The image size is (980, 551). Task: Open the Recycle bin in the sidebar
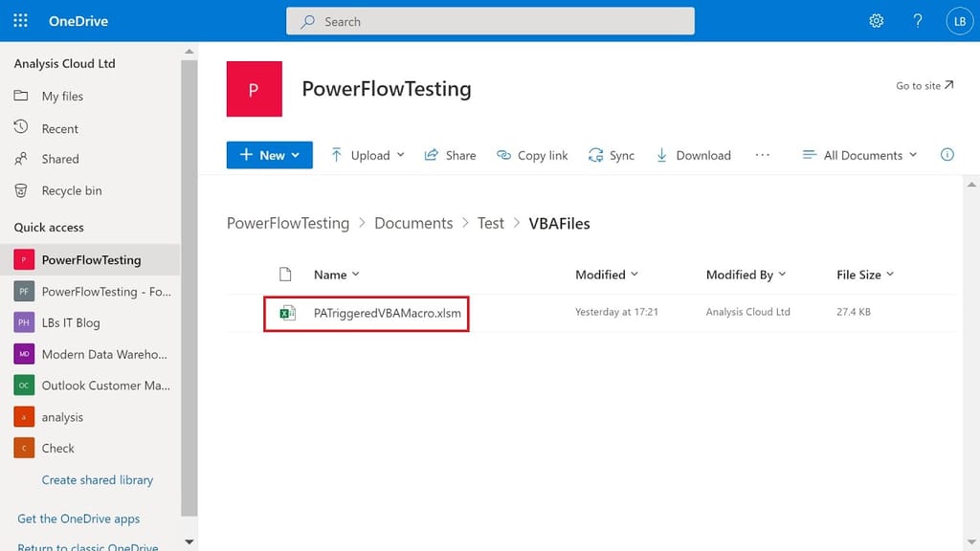pyautogui.click(x=69, y=190)
